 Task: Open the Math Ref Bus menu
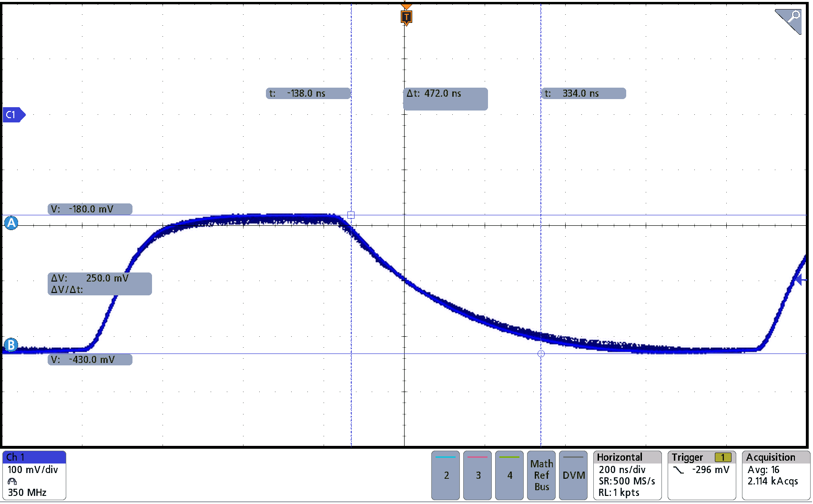coord(541,475)
